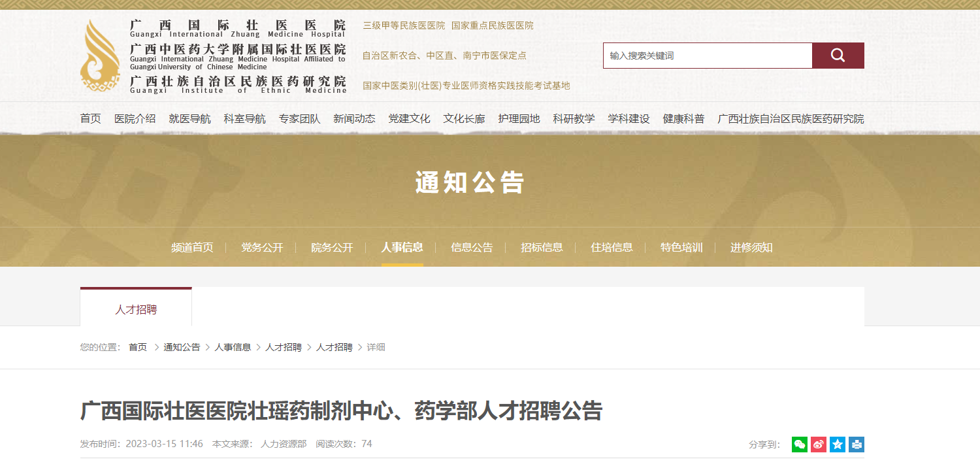Open 广西壮族自治区民族医药研究院 nav link
The image size is (980, 470).
(791, 119)
